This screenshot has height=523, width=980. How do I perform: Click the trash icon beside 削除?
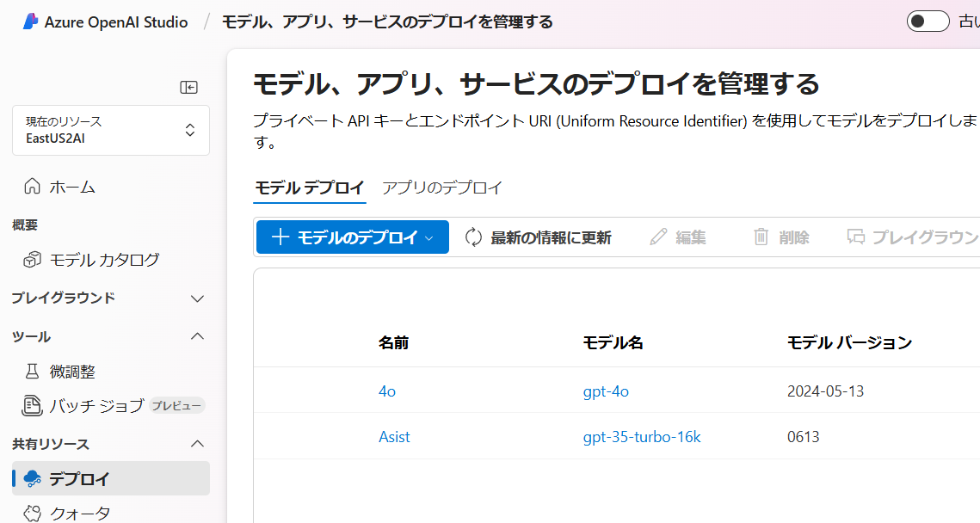click(x=761, y=237)
